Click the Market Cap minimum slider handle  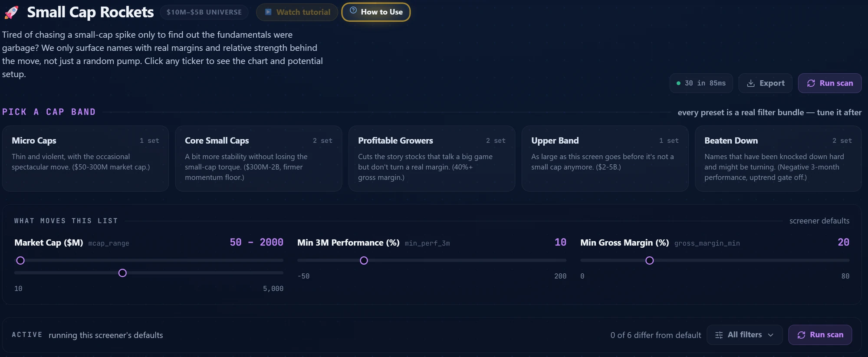20,261
